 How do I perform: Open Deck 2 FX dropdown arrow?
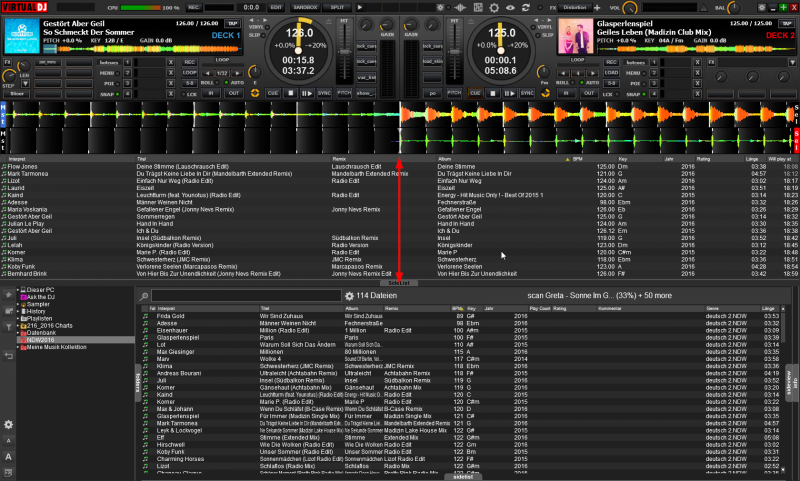792,62
